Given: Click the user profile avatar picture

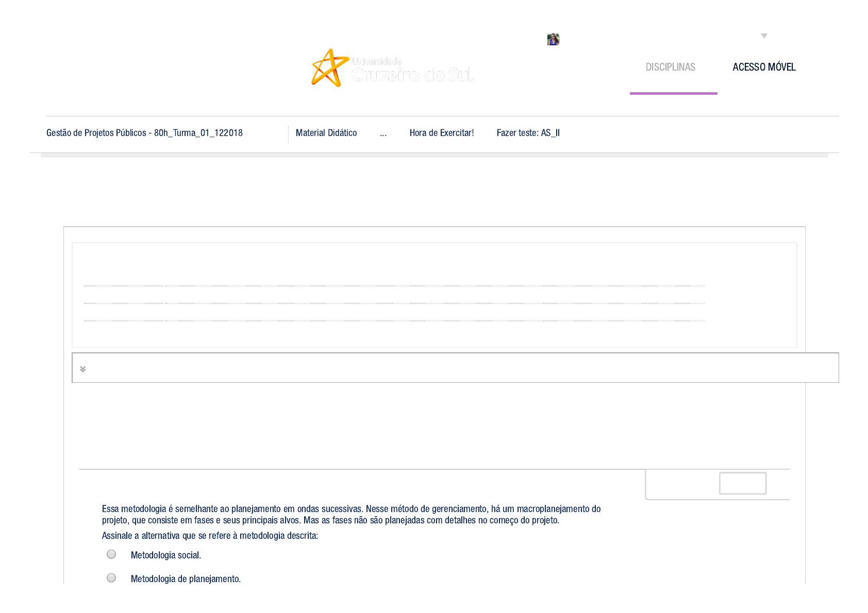Looking at the screenshot, I should coord(553,39).
